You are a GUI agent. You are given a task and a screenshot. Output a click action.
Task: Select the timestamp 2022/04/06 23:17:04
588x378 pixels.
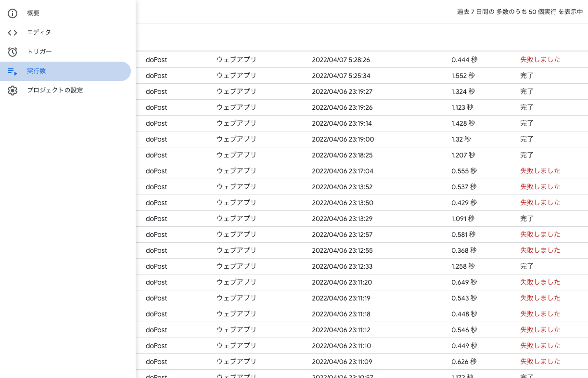pyautogui.click(x=343, y=171)
